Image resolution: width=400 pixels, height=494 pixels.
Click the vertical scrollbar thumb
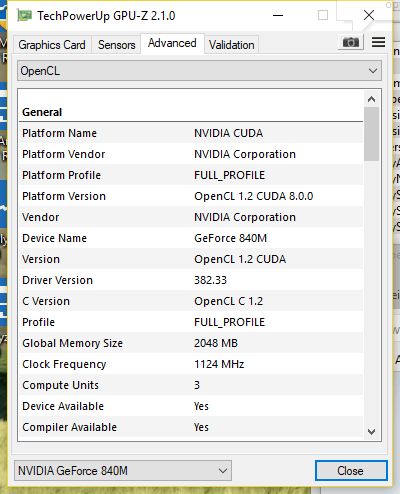pyautogui.click(x=371, y=134)
